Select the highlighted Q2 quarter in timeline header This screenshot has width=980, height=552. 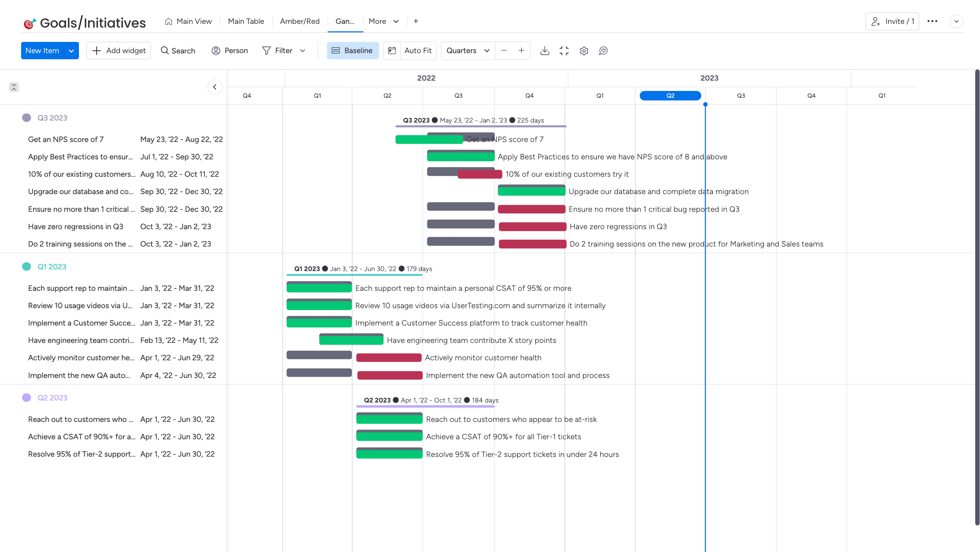(670, 96)
